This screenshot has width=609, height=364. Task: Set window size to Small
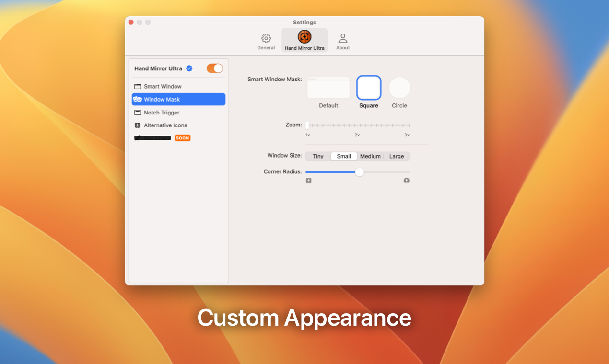[344, 156]
